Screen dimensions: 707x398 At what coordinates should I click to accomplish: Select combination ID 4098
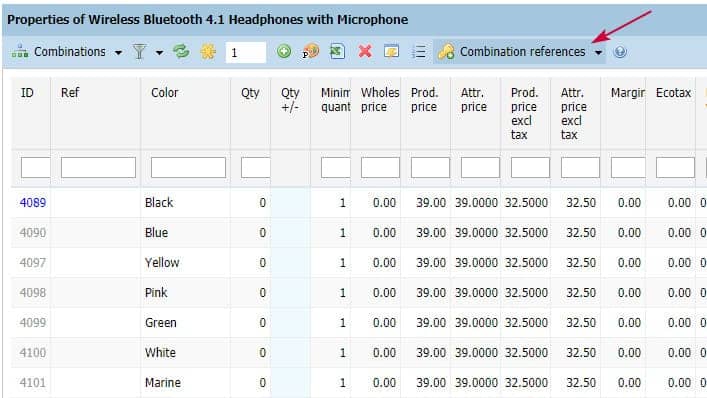tap(33, 293)
